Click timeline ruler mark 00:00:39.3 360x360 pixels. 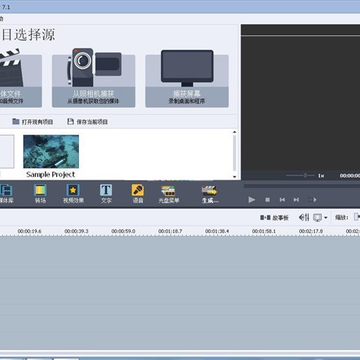click(x=76, y=231)
